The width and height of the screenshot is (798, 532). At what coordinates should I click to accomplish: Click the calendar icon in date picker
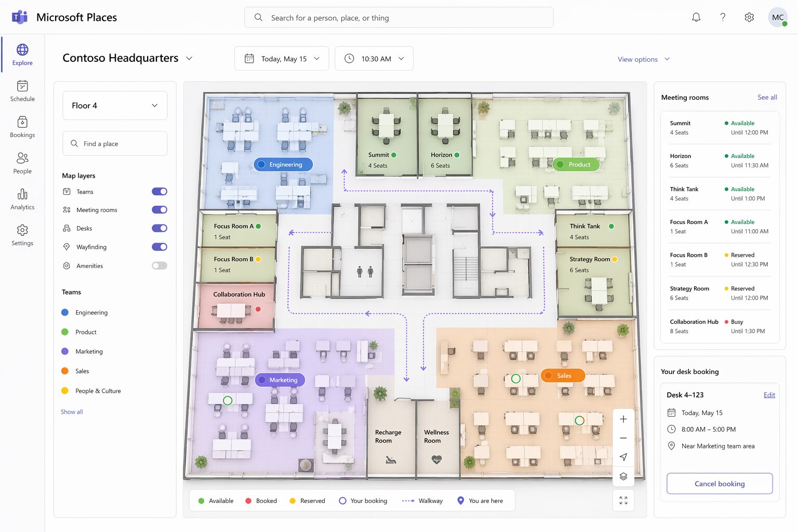[x=249, y=59]
